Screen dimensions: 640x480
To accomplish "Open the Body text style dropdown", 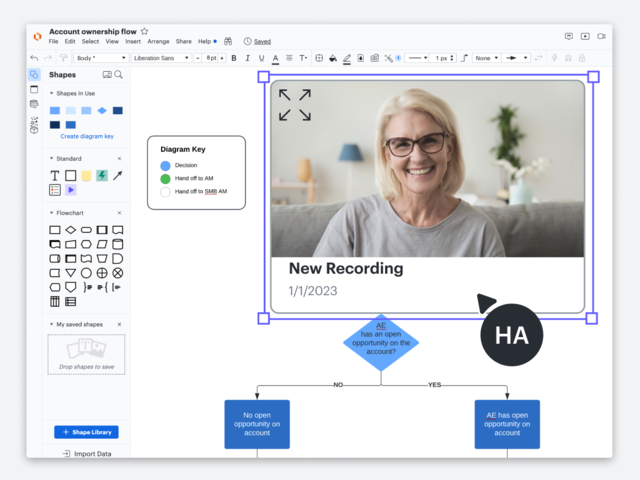I will click(x=100, y=58).
